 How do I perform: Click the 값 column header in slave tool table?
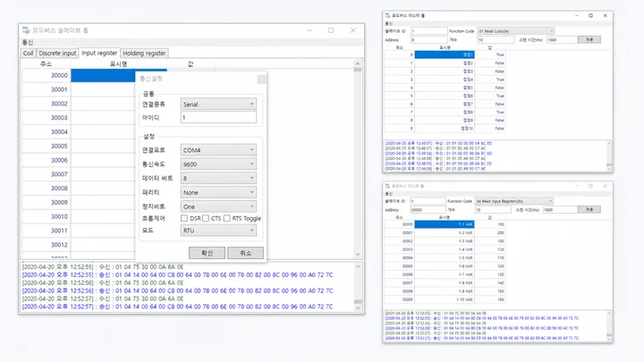[191, 64]
